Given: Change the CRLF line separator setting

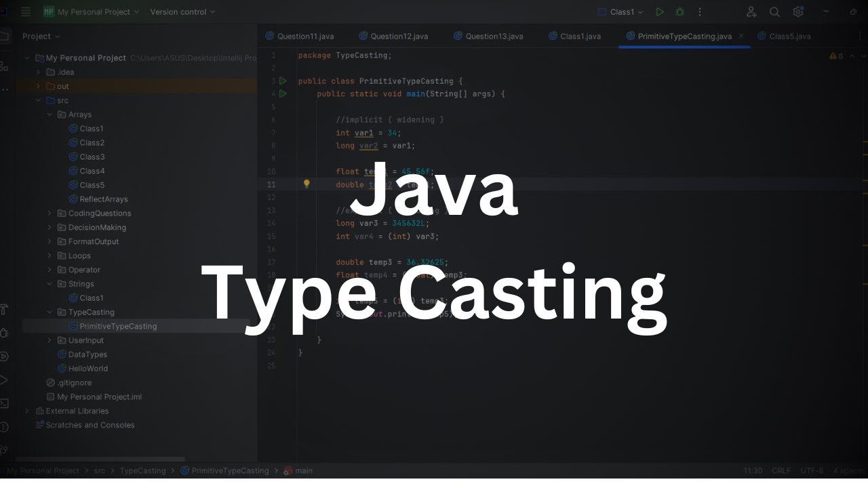Looking at the screenshot, I should click(x=781, y=470).
